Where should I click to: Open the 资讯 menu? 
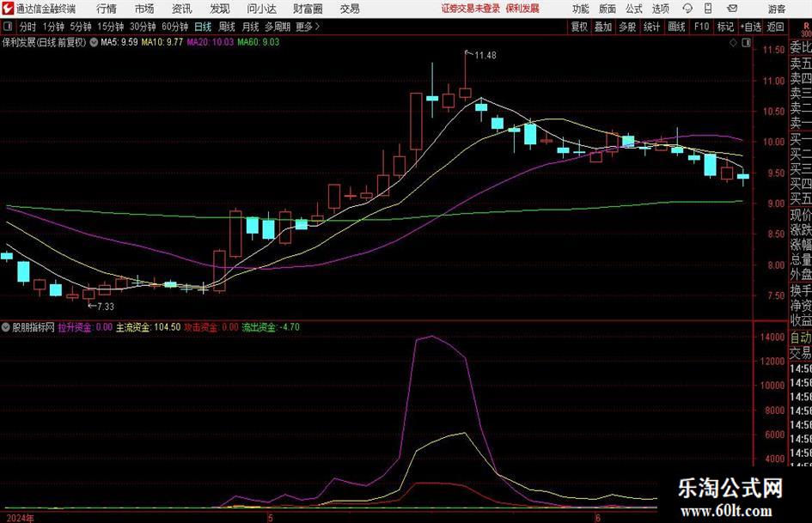(x=182, y=9)
